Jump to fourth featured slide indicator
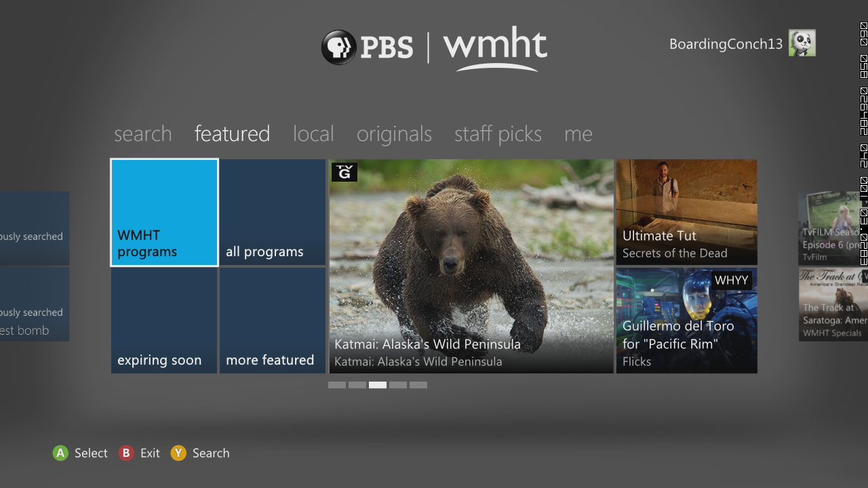 [x=398, y=385]
